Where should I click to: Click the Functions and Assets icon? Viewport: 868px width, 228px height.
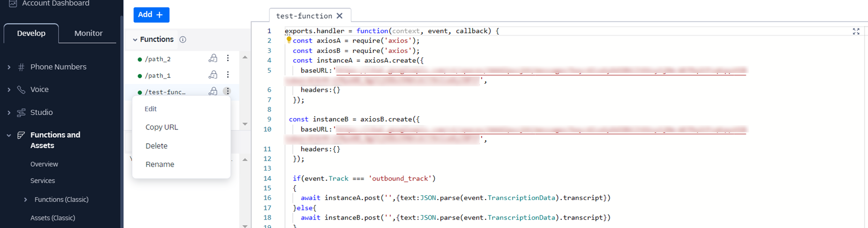pos(21,135)
